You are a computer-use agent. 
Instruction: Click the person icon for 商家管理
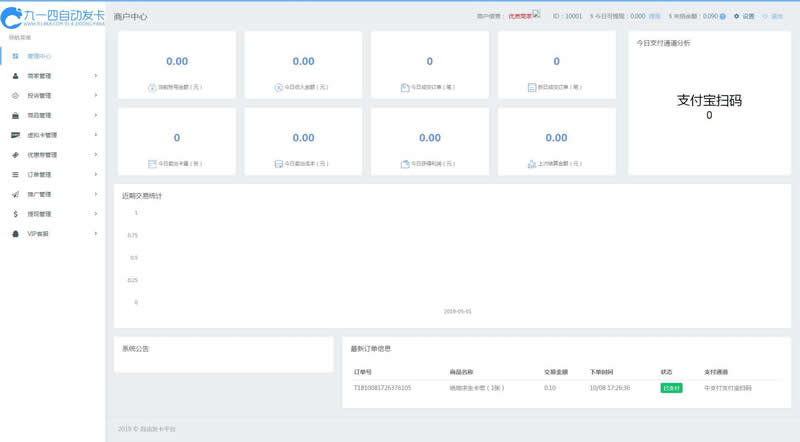[15, 76]
